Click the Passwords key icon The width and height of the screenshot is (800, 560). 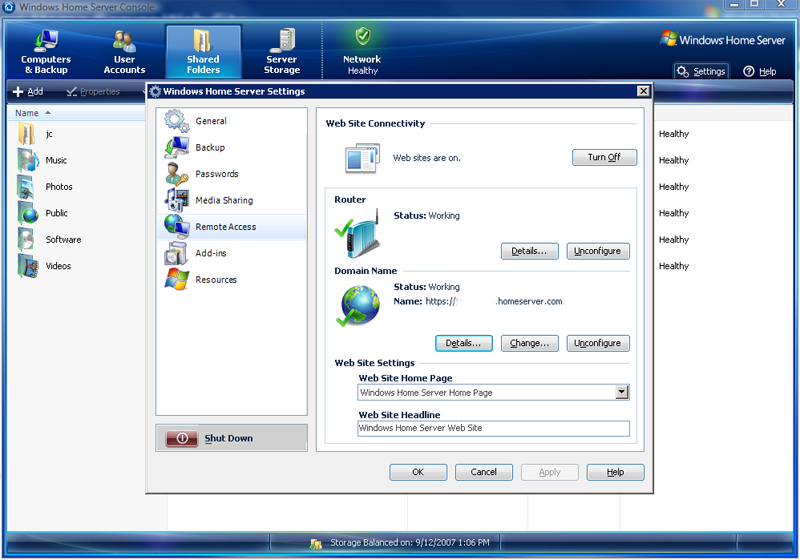(x=177, y=174)
